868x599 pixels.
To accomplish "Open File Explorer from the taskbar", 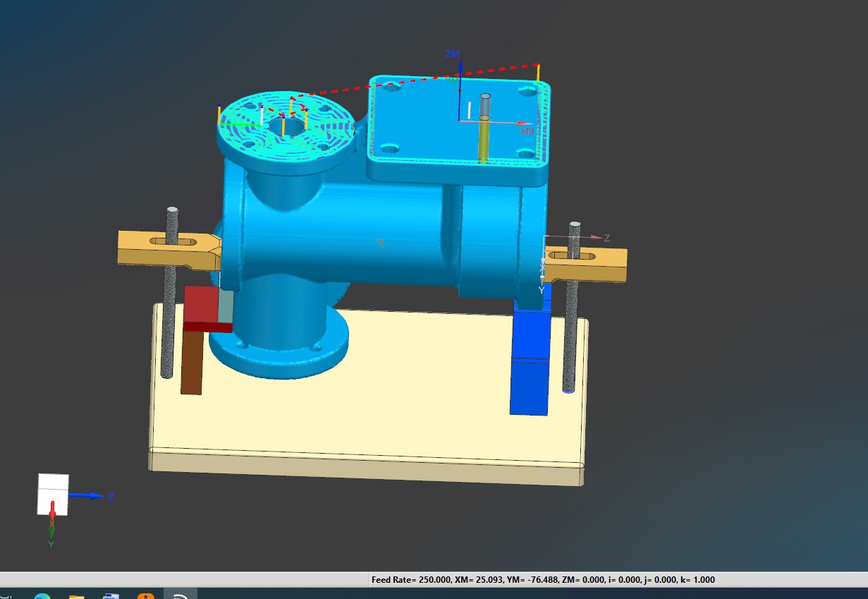I will [77, 598].
